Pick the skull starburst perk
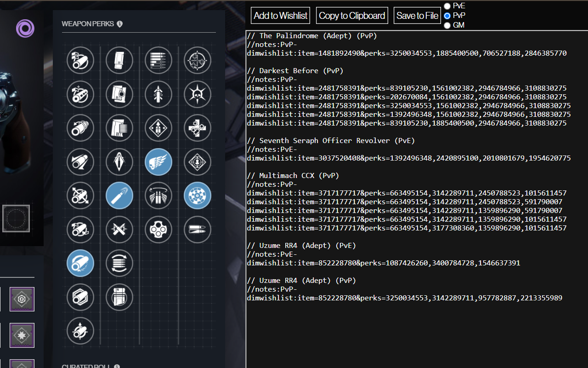588x368 pixels. coord(198,94)
